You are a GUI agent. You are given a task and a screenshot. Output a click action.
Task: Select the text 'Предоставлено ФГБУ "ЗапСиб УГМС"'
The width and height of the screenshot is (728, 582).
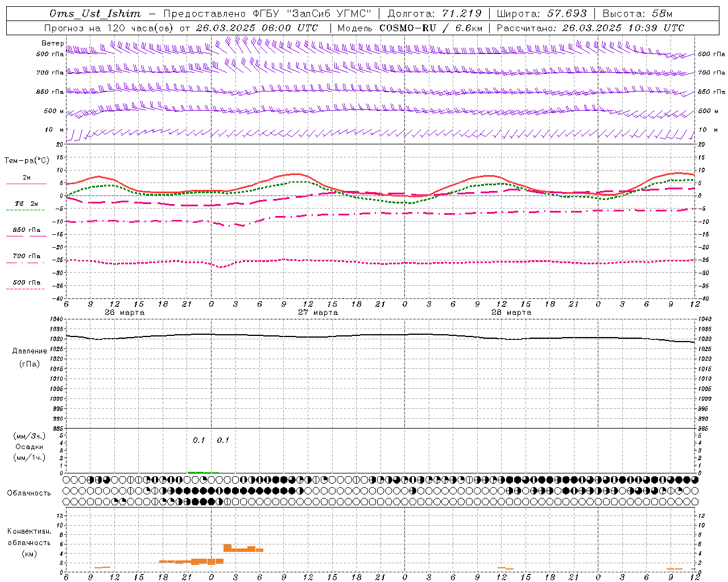267,14
